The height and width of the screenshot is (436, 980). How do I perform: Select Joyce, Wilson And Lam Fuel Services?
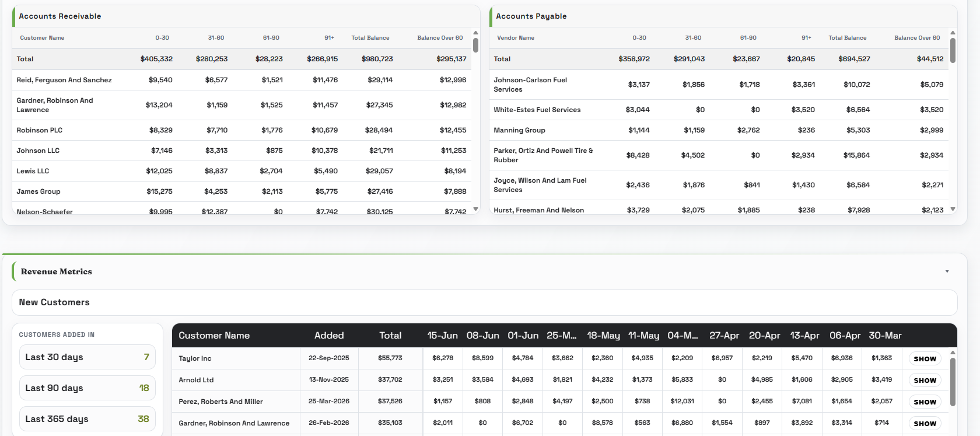[x=719, y=185]
